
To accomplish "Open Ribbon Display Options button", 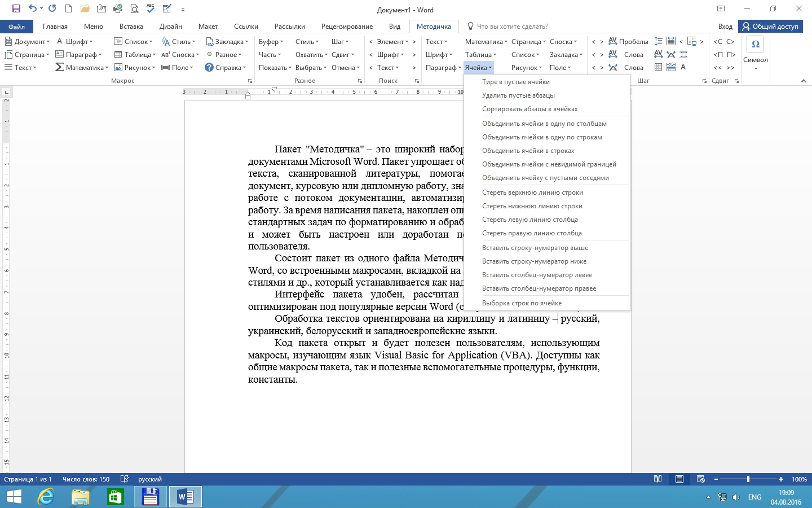I will (x=721, y=9).
